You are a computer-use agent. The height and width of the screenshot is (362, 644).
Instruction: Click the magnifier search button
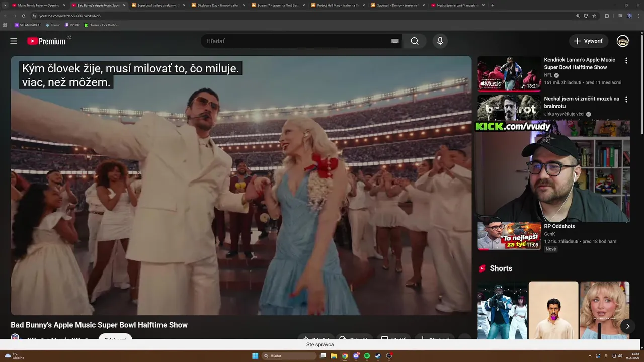[414, 41]
